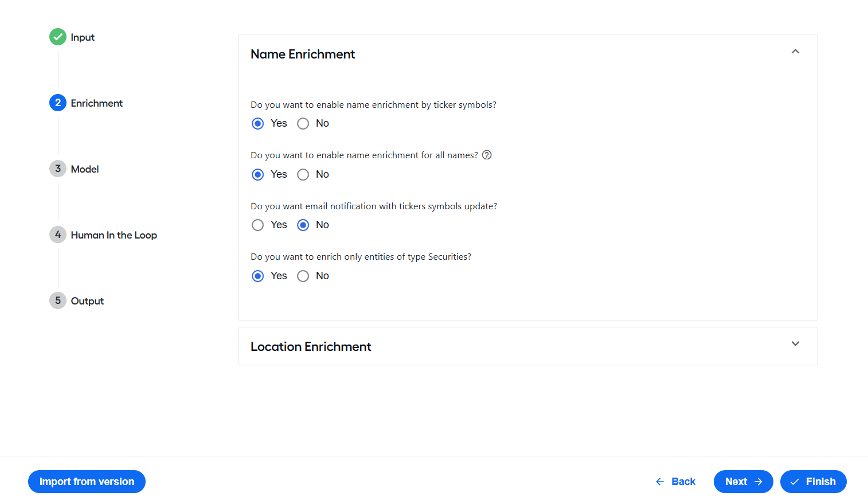868x504 pixels.
Task: Go Back to the previous step
Action: (675, 482)
